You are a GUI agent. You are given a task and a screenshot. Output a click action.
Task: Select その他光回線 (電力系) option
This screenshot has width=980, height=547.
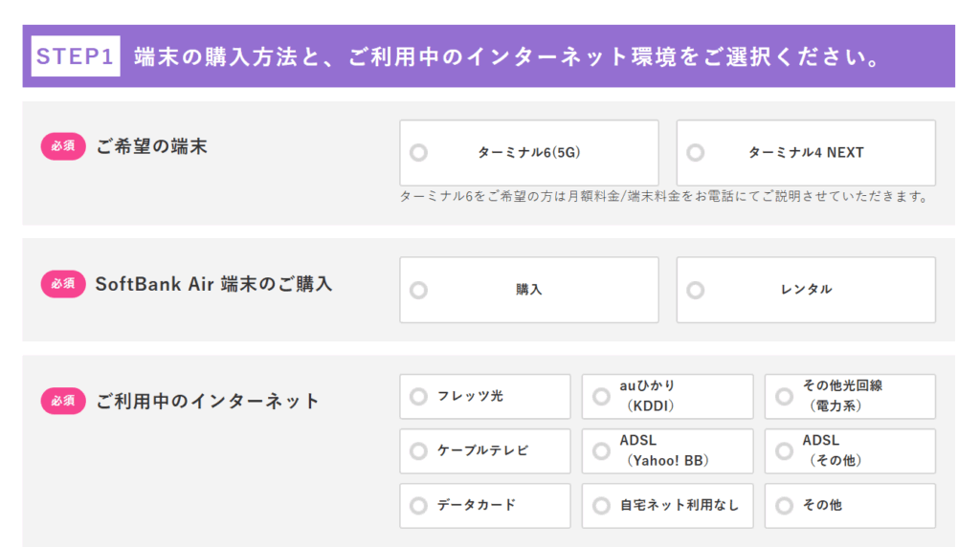click(784, 396)
